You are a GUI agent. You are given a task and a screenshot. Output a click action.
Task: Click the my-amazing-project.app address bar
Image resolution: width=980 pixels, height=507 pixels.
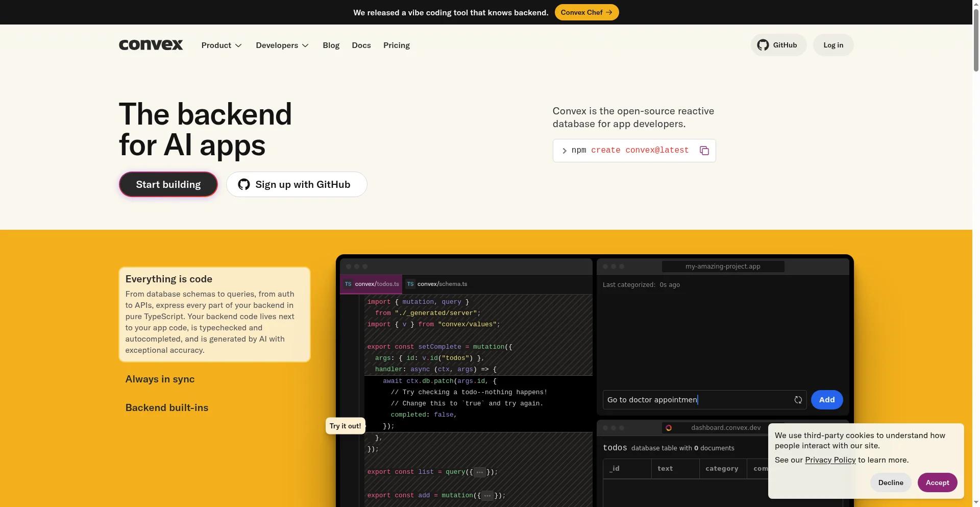coord(723,267)
